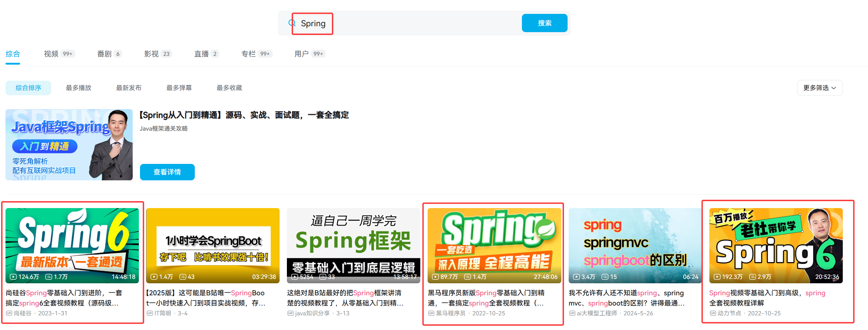
Task: Select 综合排序 sort option
Action: click(x=28, y=88)
